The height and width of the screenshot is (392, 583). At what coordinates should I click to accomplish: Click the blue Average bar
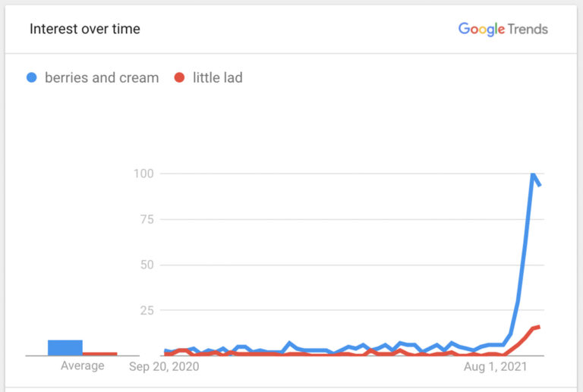click(65, 347)
